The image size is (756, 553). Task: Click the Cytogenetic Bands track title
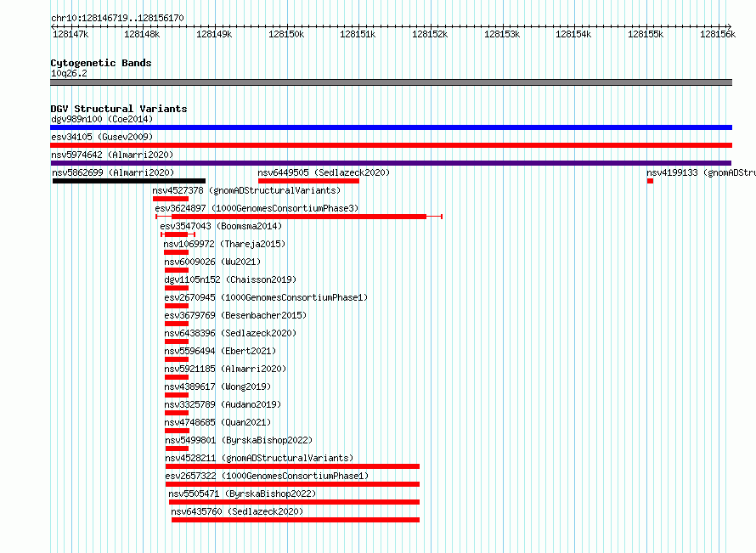click(x=101, y=63)
